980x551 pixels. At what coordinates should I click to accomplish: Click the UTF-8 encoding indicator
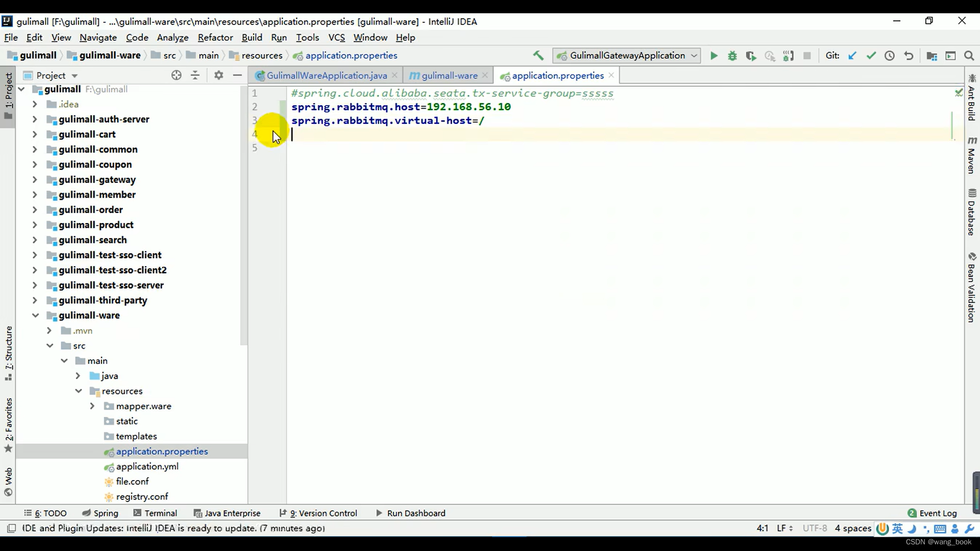click(815, 528)
